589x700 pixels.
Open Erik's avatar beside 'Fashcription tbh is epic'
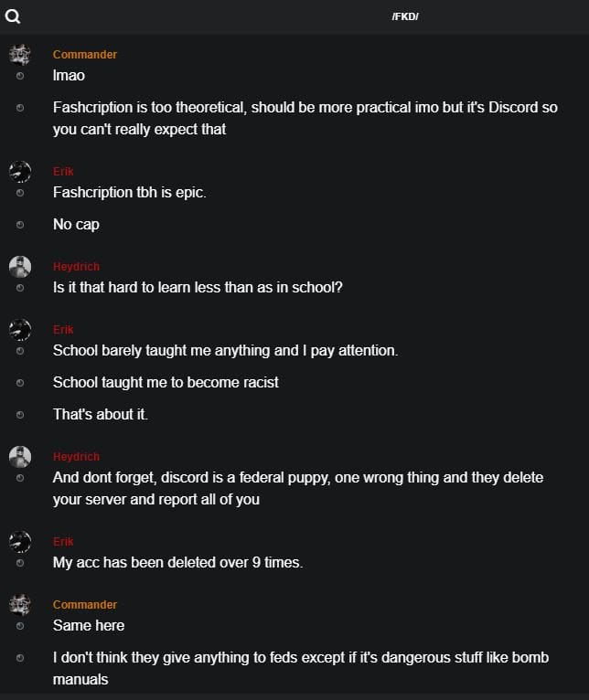[20, 172]
